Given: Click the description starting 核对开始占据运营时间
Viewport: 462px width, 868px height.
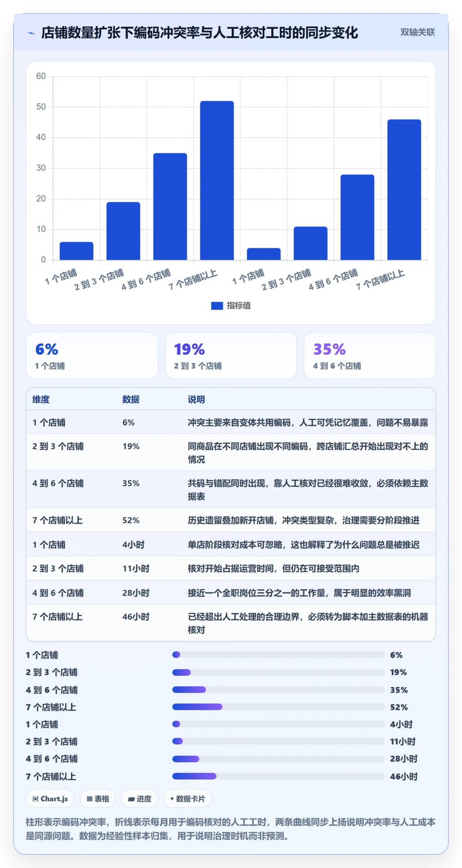Looking at the screenshot, I should tap(273, 568).
